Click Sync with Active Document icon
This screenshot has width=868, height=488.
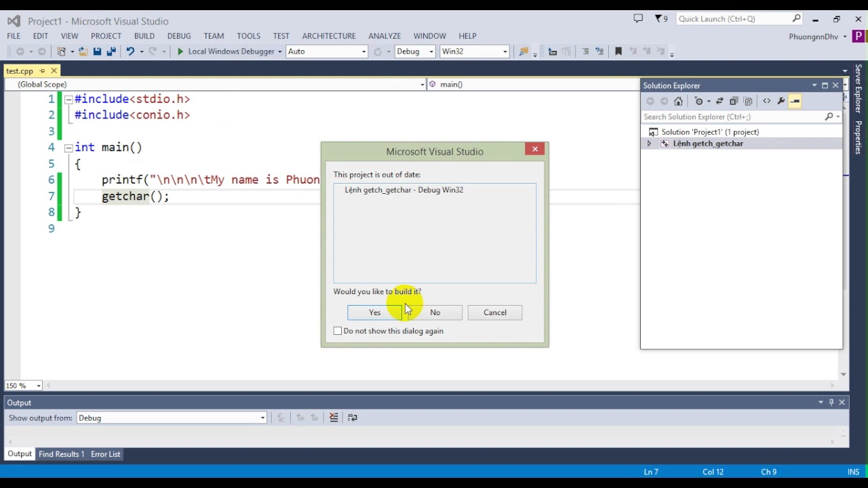tap(719, 101)
